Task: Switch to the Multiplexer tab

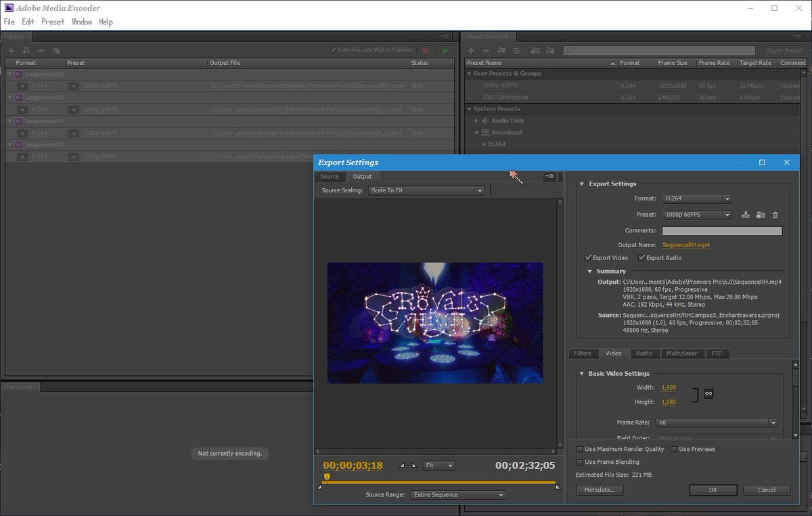Action: click(x=682, y=353)
